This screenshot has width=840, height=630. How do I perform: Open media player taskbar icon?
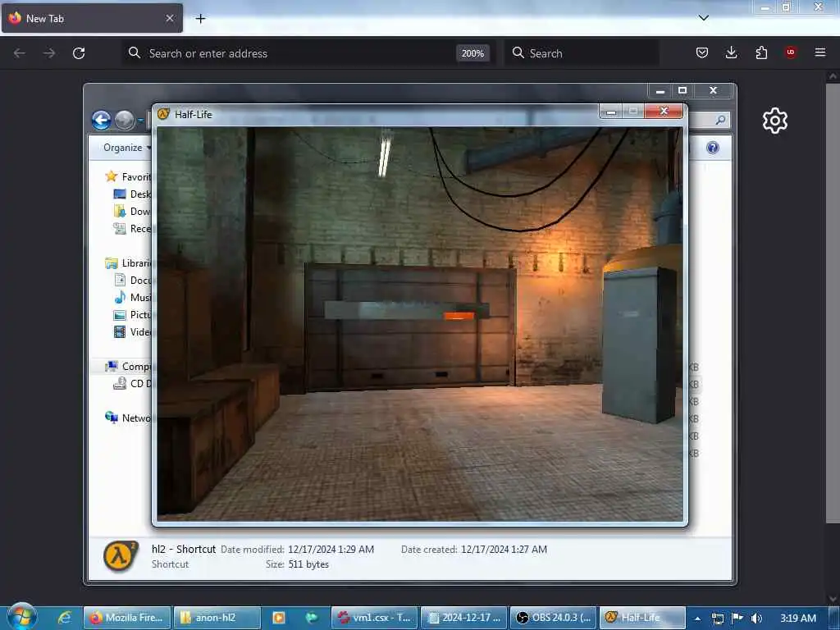coord(279,618)
